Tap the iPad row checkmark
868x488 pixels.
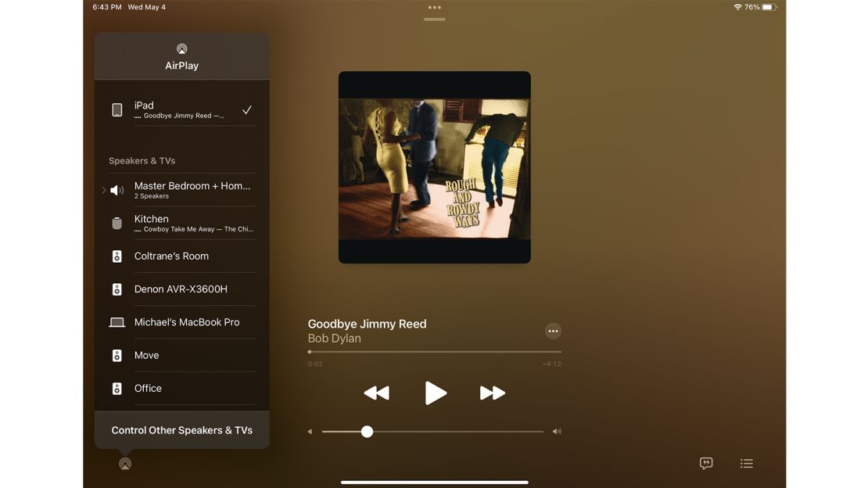pos(247,109)
